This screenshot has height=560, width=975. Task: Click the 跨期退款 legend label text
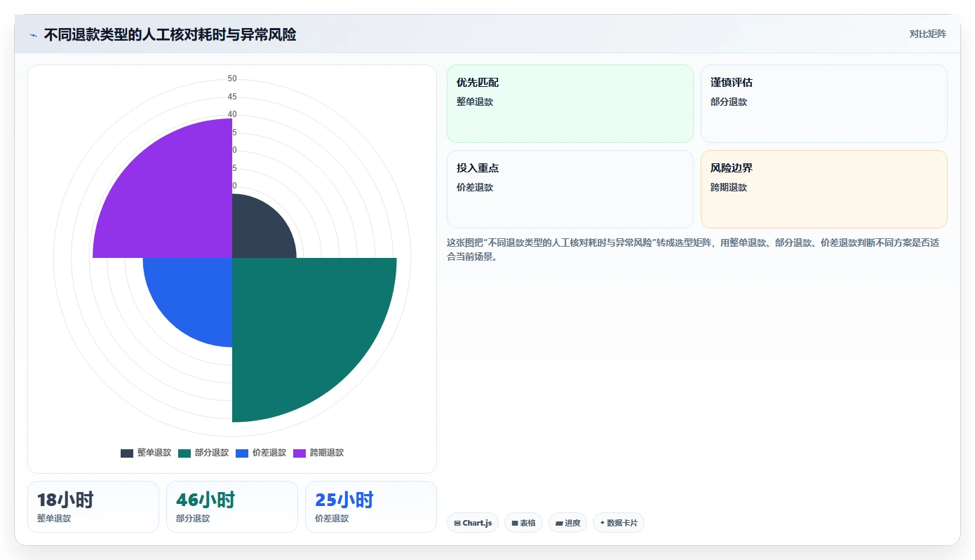[327, 453]
